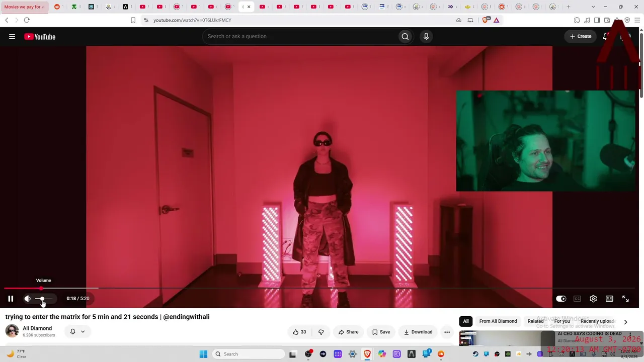Open video settings gear in player
The width and height of the screenshot is (644, 362).
[593, 299]
